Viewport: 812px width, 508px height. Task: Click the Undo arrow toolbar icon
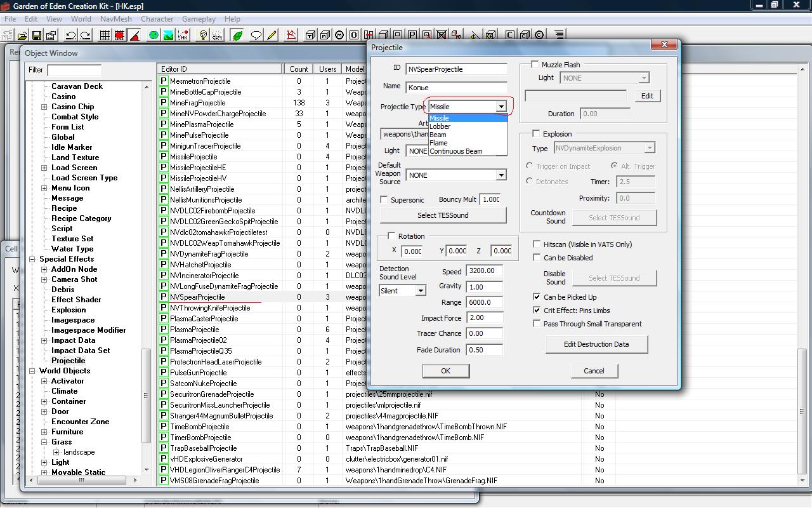[70, 36]
